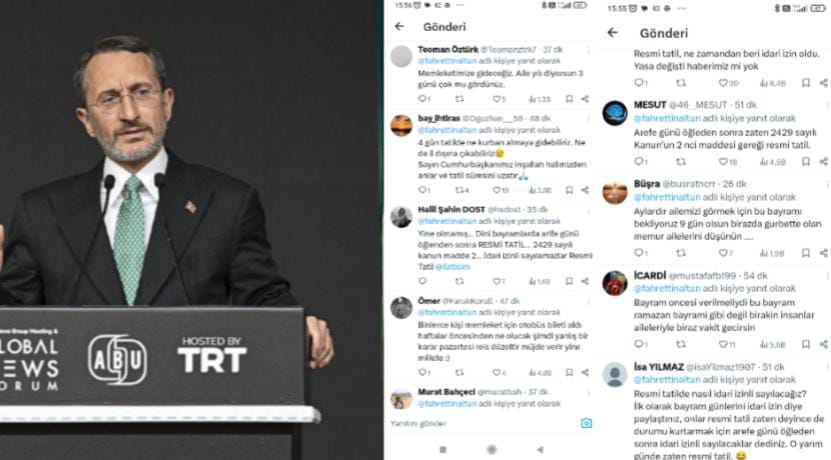Bookmark İCARDİ's reply
Screen dimensions: 831x460
click(806, 344)
